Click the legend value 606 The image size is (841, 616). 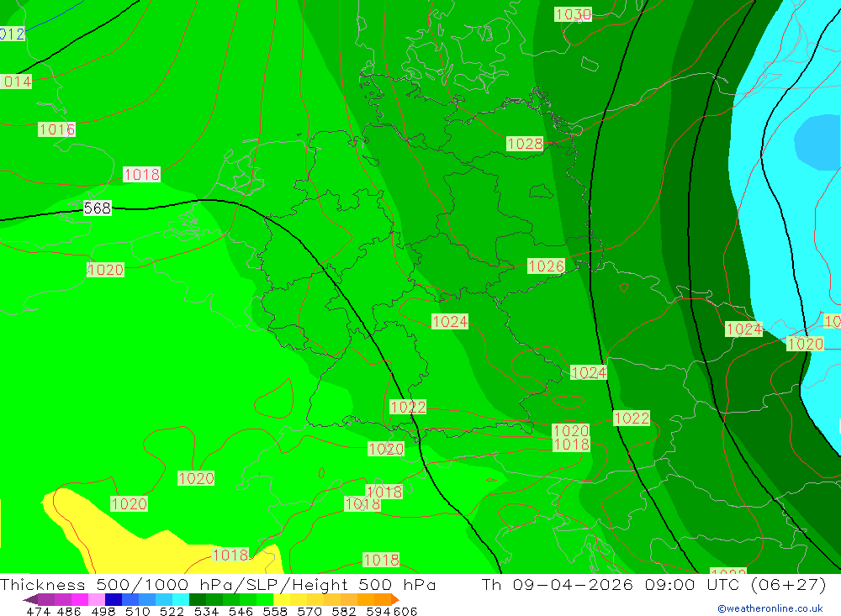pyautogui.click(x=405, y=611)
